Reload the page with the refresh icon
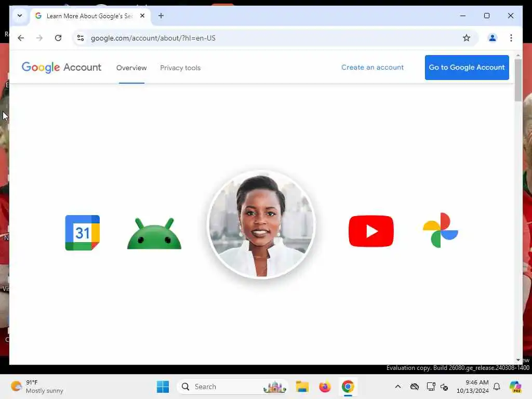Screen dimensions: 532x399 click(x=58, y=38)
